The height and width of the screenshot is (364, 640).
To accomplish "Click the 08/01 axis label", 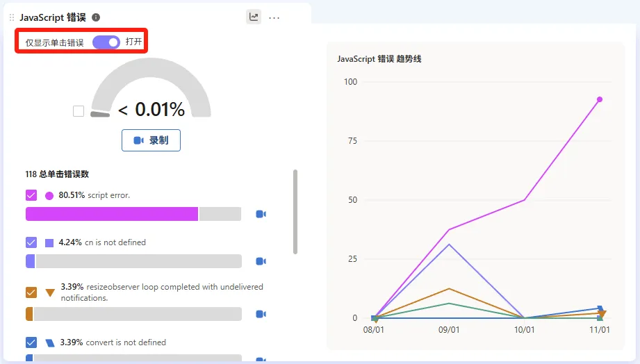I will point(373,330).
